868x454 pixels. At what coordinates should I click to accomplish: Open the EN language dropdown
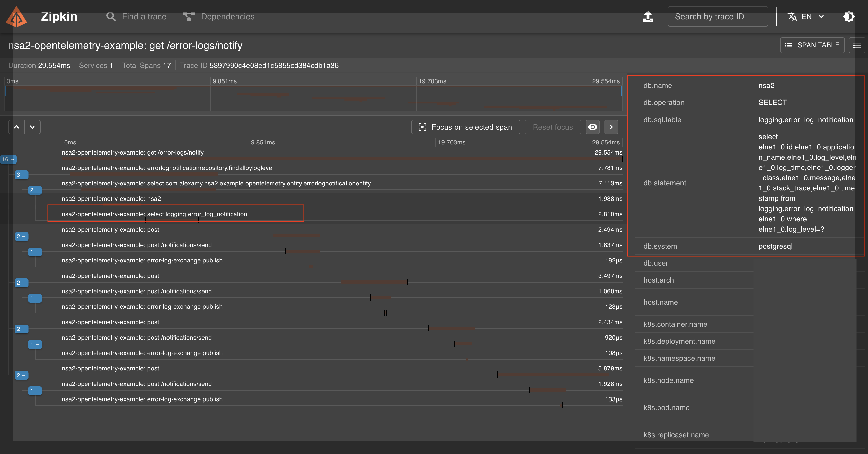point(806,16)
